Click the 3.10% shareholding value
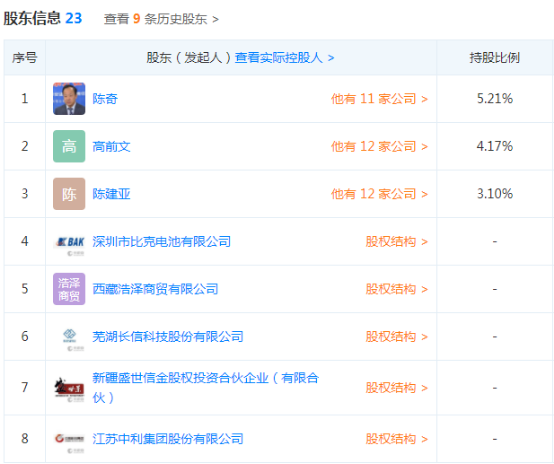The image size is (554, 464). pos(495,194)
